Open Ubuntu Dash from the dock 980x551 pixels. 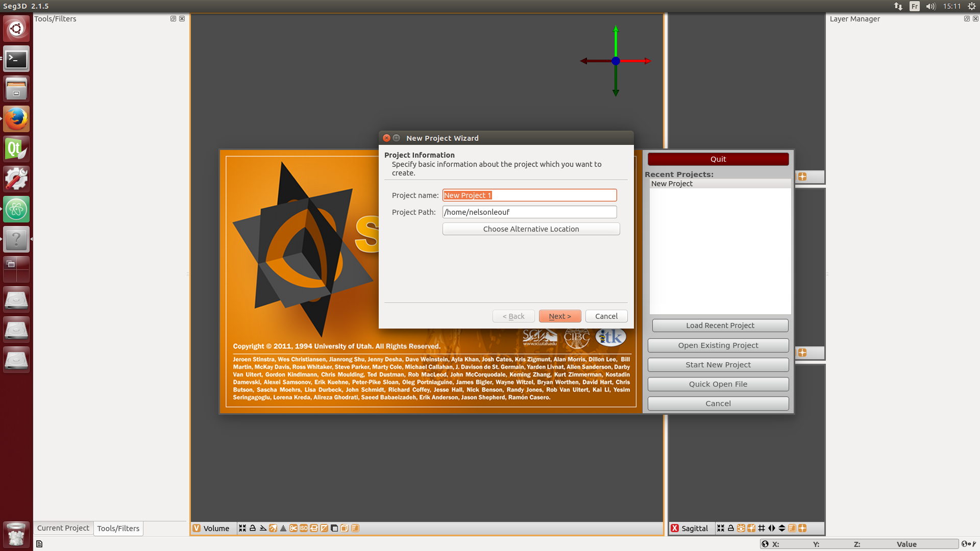(16, 29)
